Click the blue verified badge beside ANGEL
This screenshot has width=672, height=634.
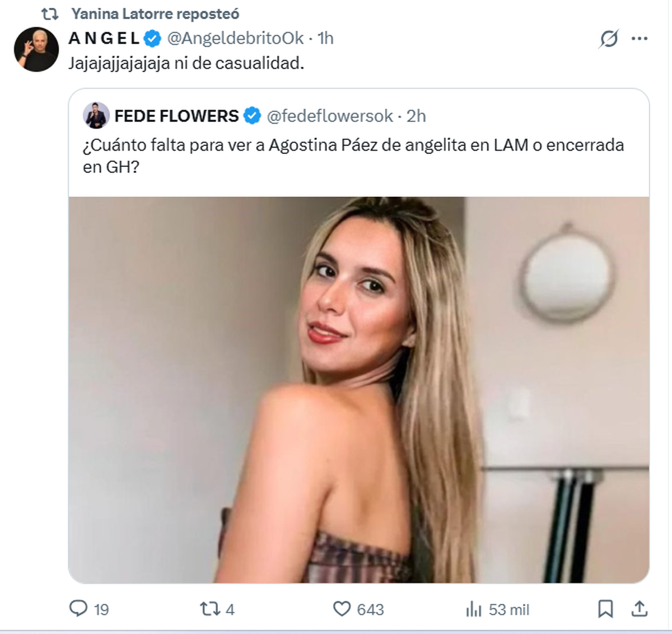point(153,38)
